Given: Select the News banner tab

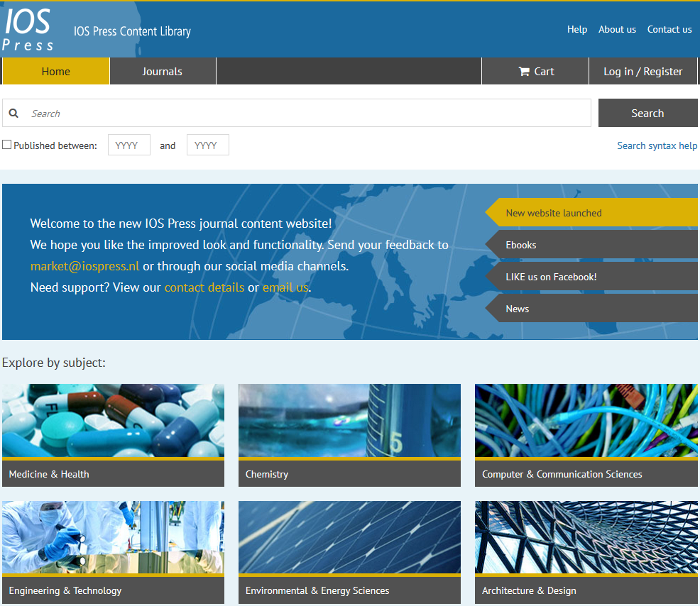Looking at the screenshot, I should tap(591, 309).
